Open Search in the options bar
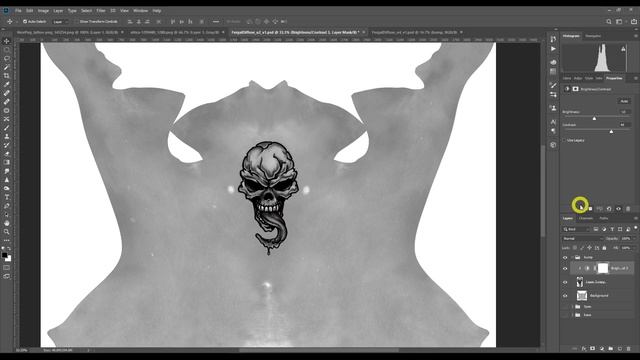Viewport: 640px width, 360px height. (x=609, y=22)
